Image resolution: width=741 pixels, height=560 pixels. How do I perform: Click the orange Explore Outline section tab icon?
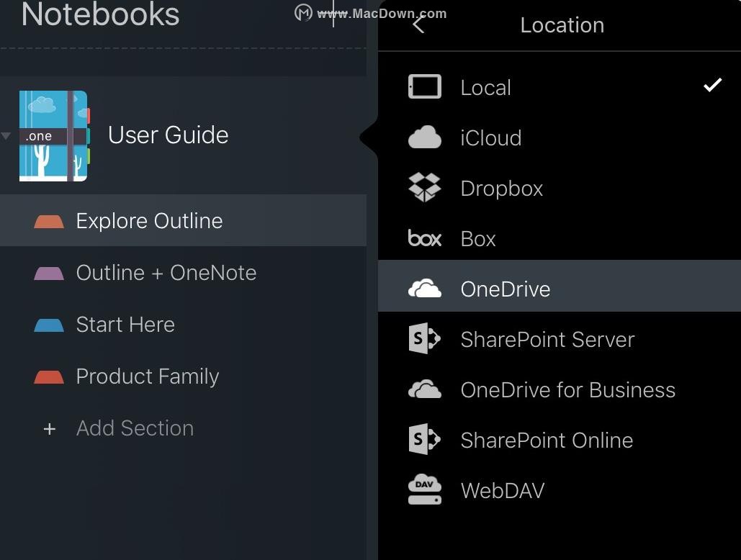coord(49,222)
